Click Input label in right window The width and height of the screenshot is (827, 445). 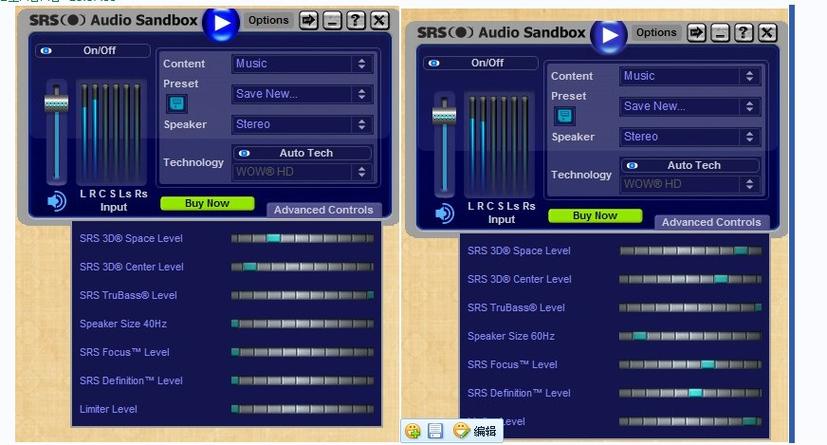[x=501, y=219]
